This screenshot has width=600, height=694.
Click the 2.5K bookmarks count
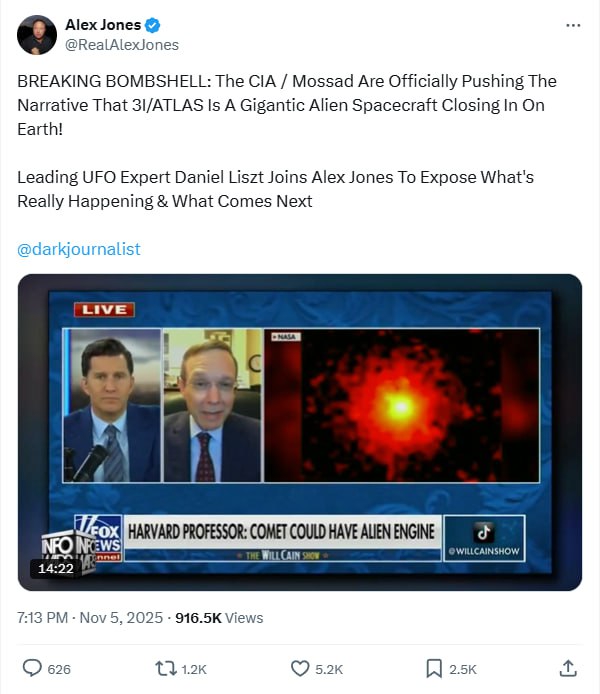pos(463,669)
